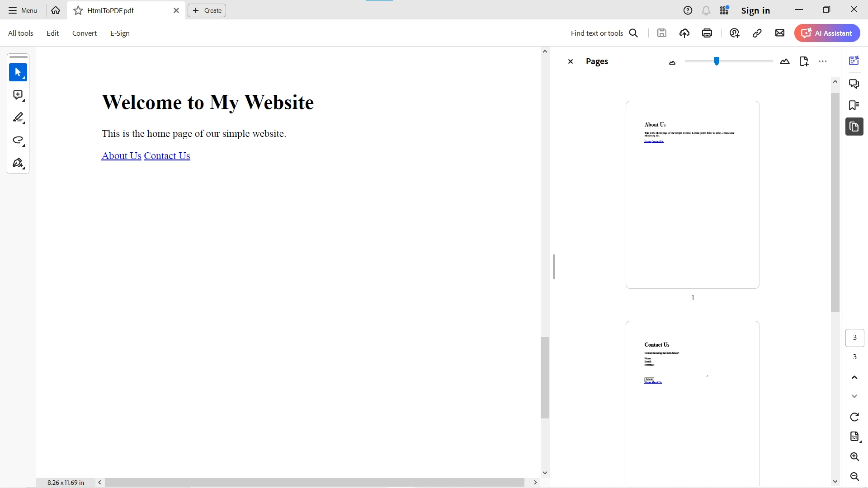The height and width of the screenshot is (488, 868).
Task: Select the add comment tool
Action: 18,95
